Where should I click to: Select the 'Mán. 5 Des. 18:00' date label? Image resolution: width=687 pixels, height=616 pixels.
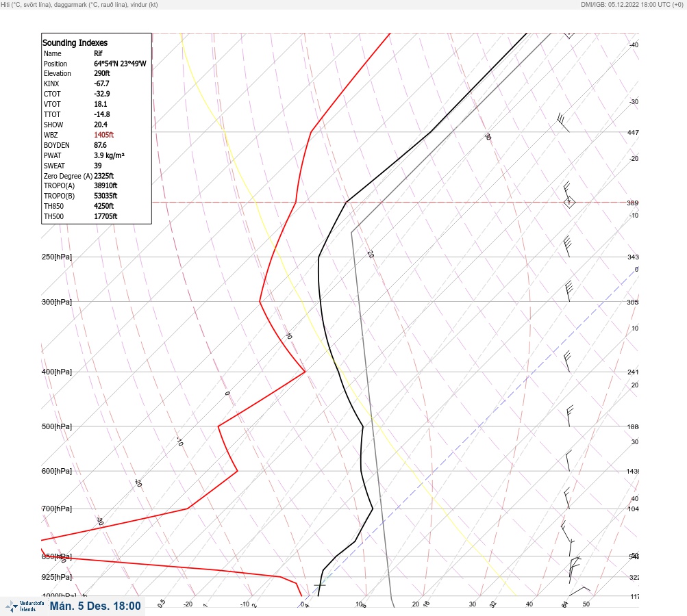pos(95,606)
